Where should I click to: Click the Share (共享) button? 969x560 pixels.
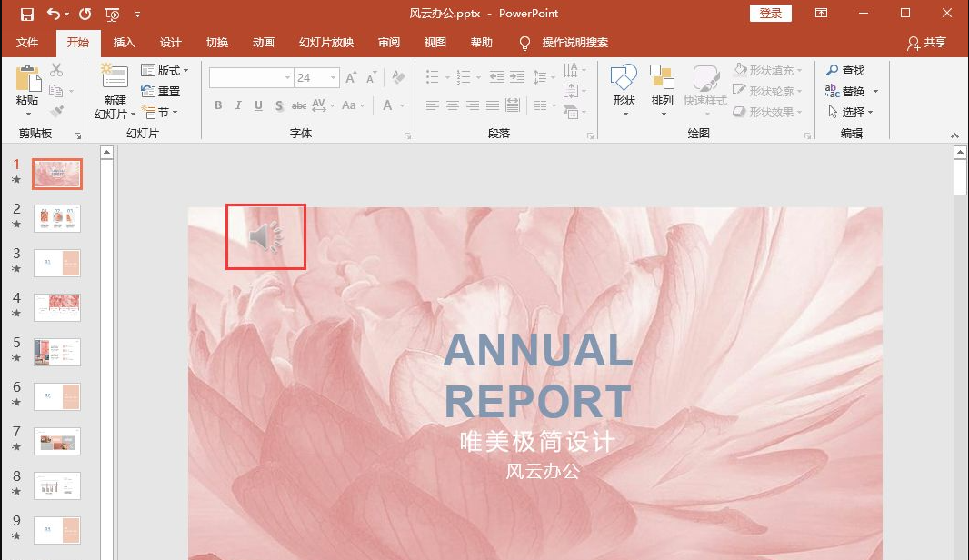(926, 43)
